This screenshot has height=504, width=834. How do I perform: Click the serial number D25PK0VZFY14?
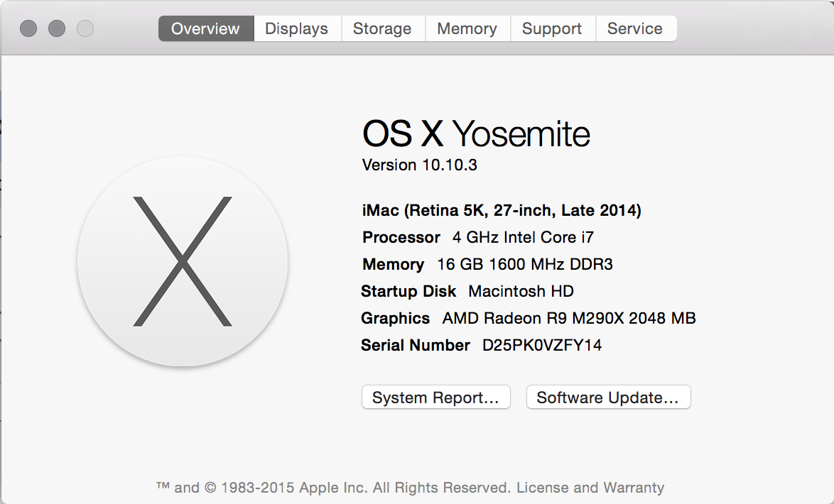(542, 345)
